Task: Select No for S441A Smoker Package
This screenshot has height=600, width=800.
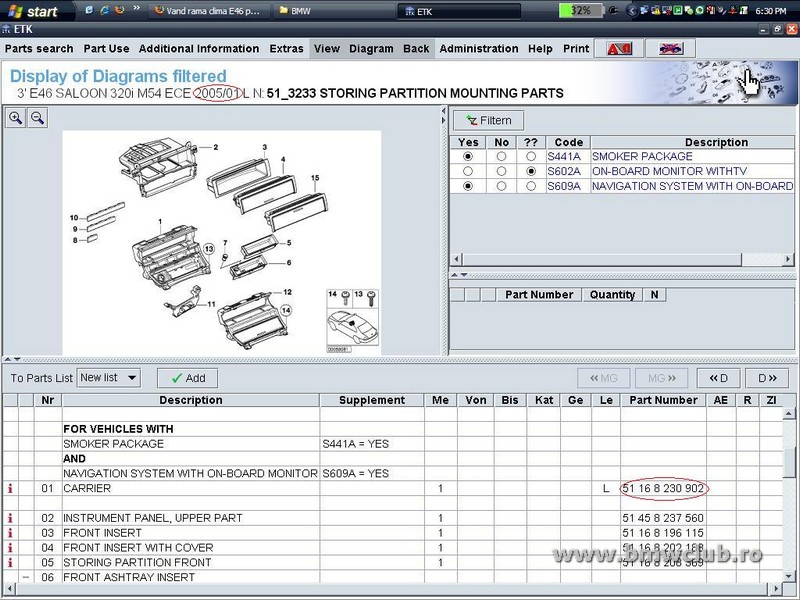Action: (x=502, y=157)
